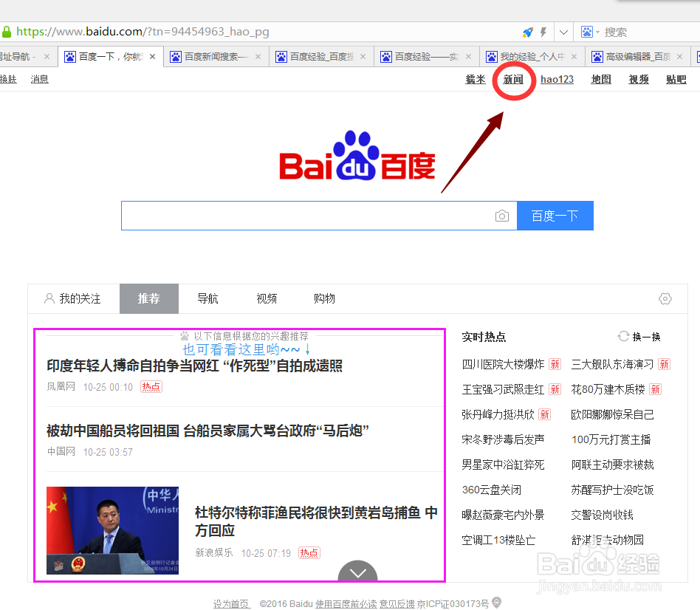Click the refresh icon beside 换一换
700x610 pixels.
[623, 336]
